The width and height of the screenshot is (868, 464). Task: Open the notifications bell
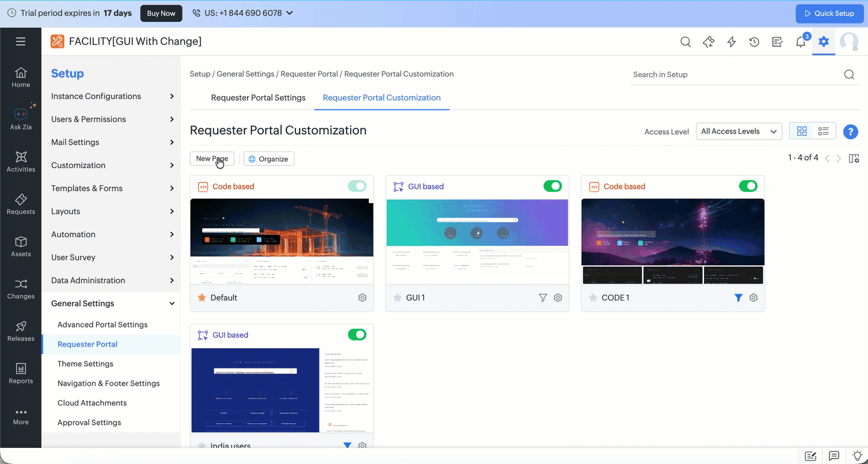(800, 41)
